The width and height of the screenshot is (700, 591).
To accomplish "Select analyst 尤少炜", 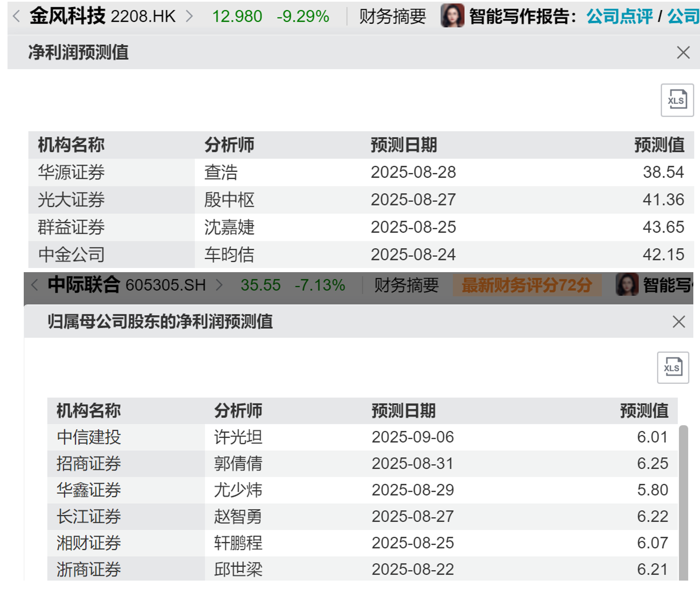I will point(238,490).
